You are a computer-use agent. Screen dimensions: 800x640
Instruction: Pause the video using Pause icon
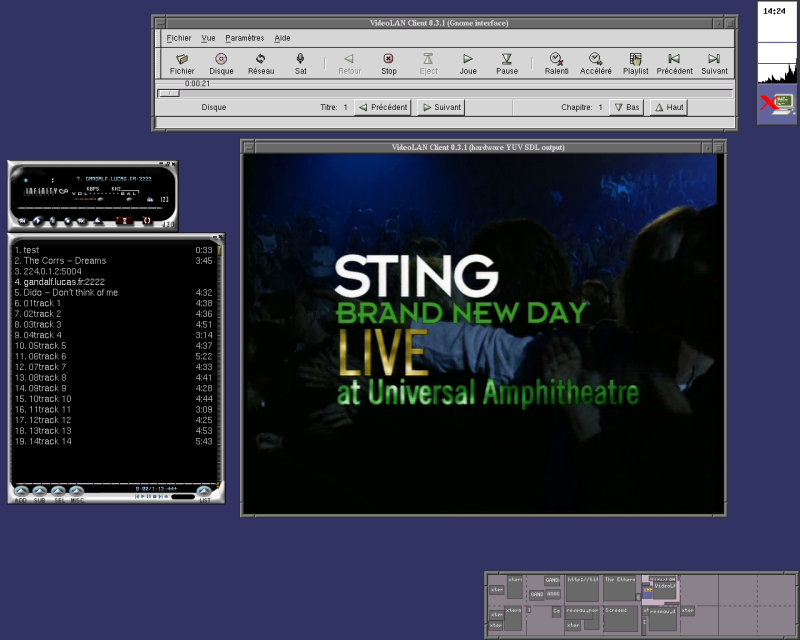(507, 64)
